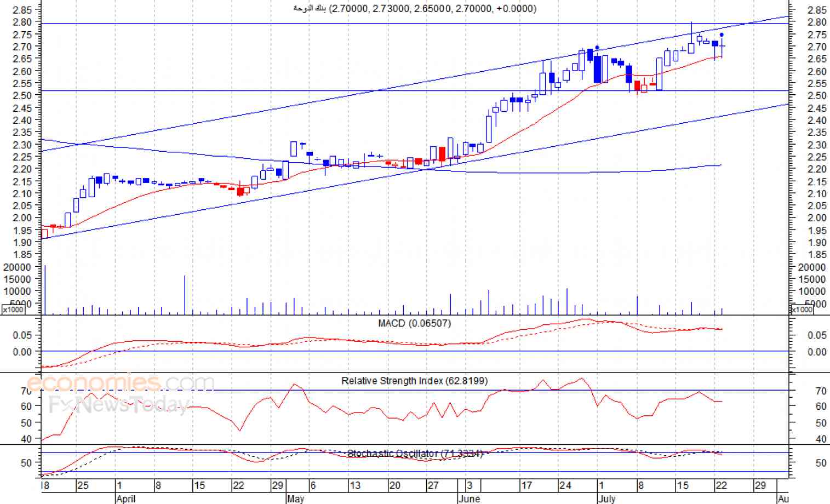Click 2.35 on the left price axis
Screen dimensions: 830x504
pyautogui.click(x=22, y=132)
